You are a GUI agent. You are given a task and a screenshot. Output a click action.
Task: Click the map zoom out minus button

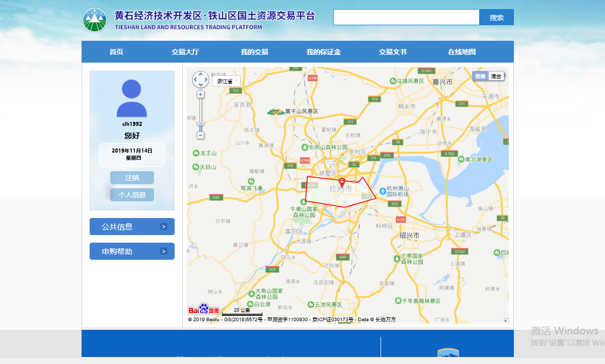pyautogui.click(x=200, y=135)
